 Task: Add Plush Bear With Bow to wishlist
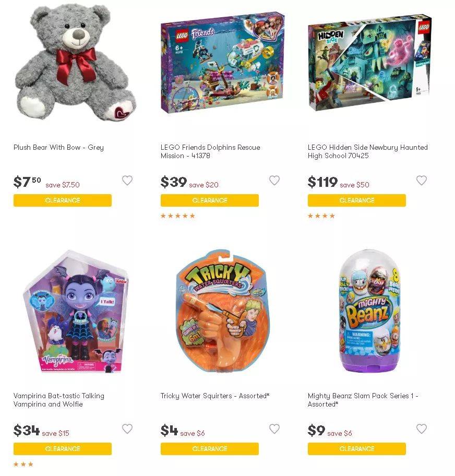pos(127,180)
